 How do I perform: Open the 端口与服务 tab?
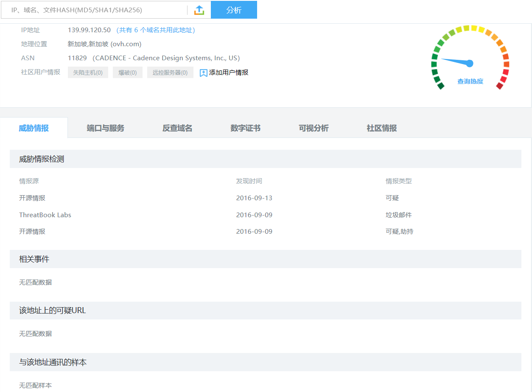pos(105,128)
